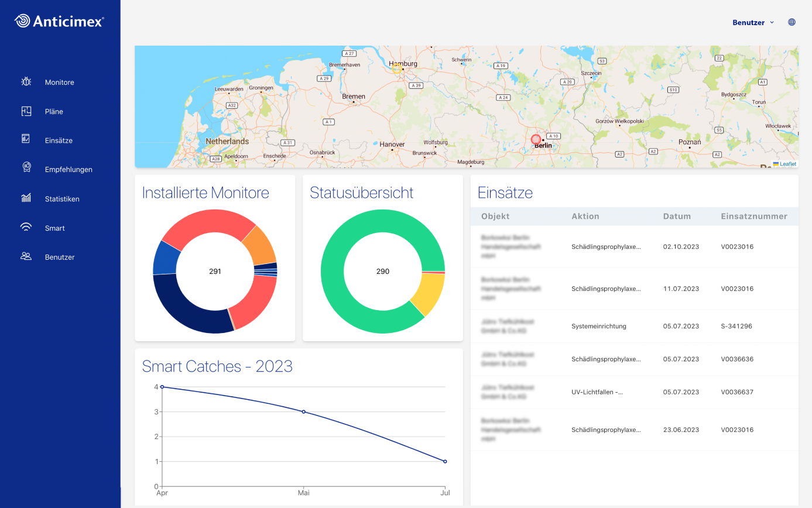Viewport: 812px width, 508px height.
Task: Click the red map marker at Berlin
Action: pyautogui.click(x=536, y=139)
